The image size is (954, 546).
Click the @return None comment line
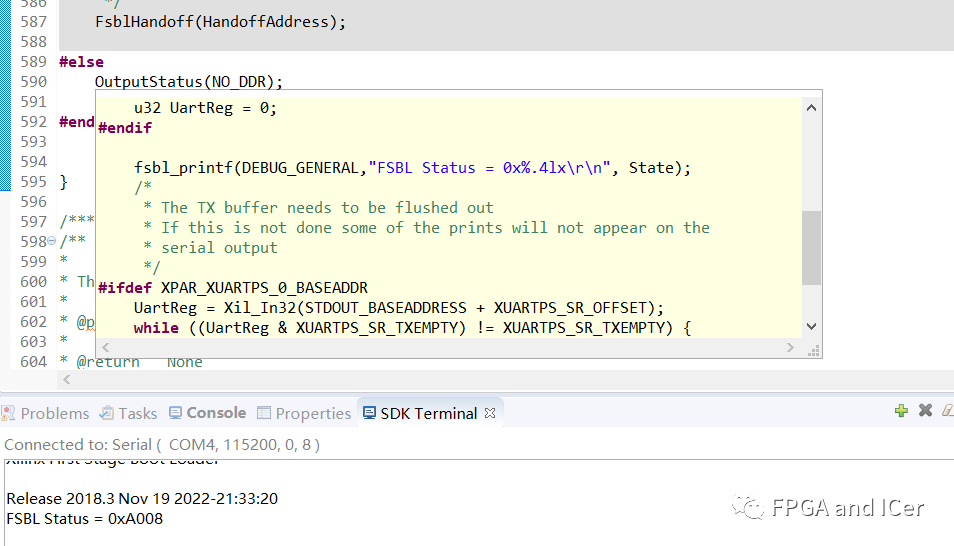pyautogui.click(x=131, y=362)
